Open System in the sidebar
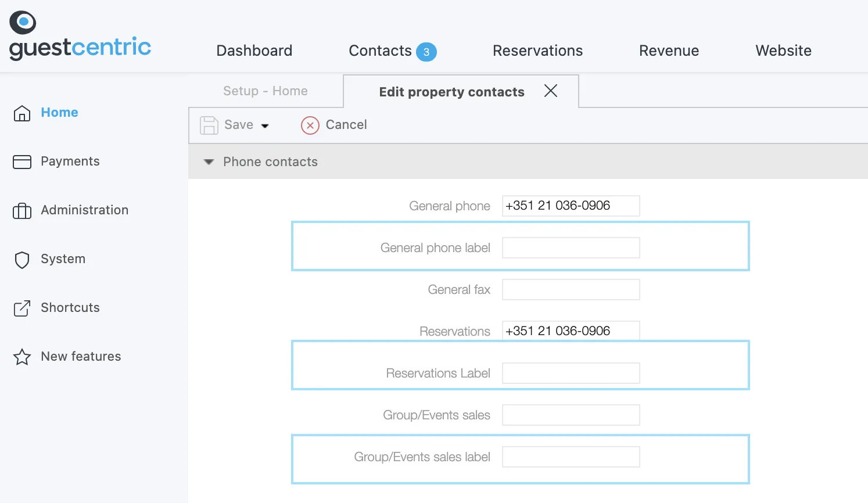The width and height of the screenshot is (868, 503). click(63, 259)
